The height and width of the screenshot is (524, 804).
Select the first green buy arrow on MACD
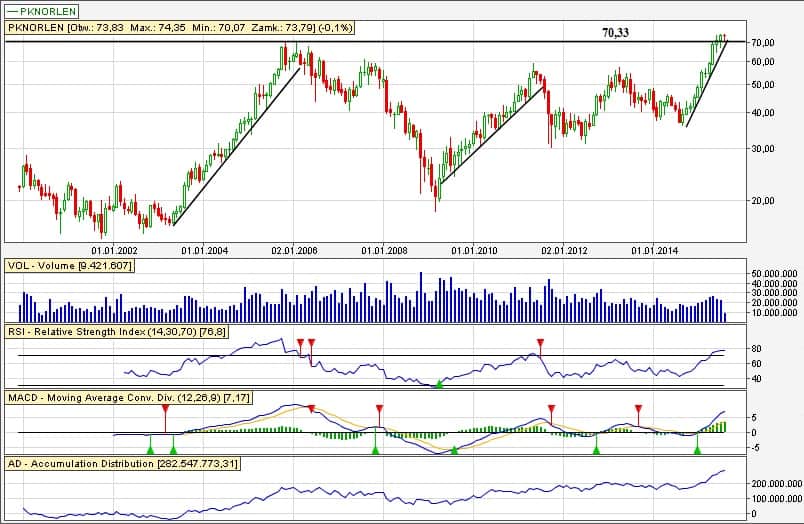pyautogui.click(x=150, y=450)
